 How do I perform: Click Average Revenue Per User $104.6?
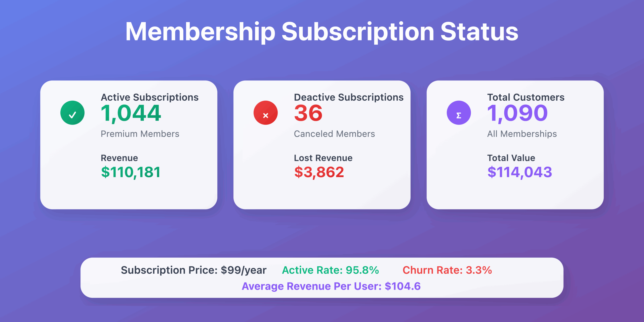coord(331,287)
